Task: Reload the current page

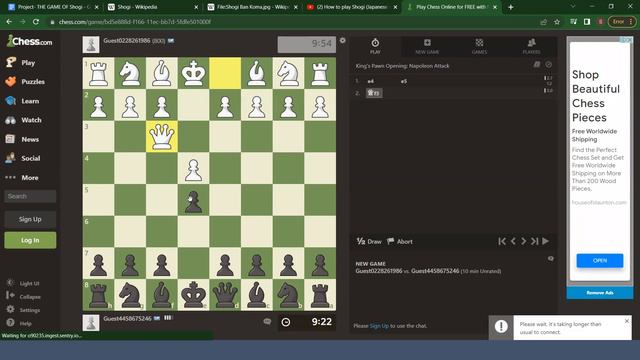Action: (x=36, y=22)
